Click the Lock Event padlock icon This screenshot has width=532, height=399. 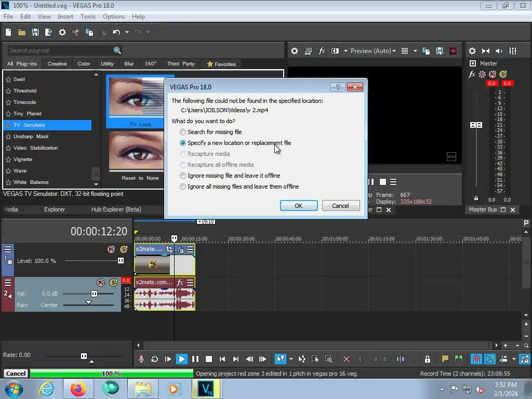(x=428, y=359)
